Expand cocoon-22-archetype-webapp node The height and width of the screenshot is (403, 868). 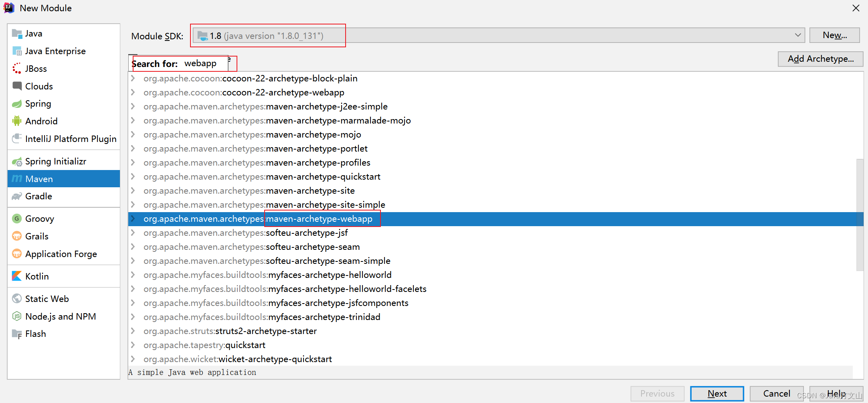pos(133,92)
